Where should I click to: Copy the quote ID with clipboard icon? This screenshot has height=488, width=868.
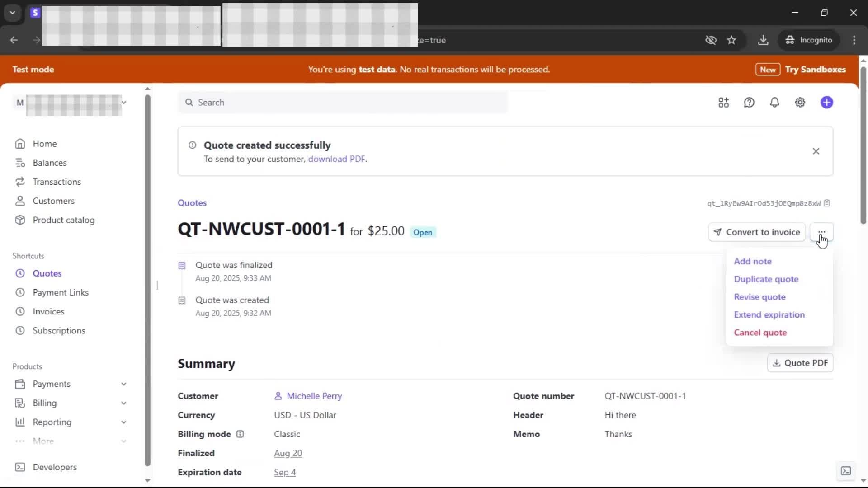coord(827,203)
